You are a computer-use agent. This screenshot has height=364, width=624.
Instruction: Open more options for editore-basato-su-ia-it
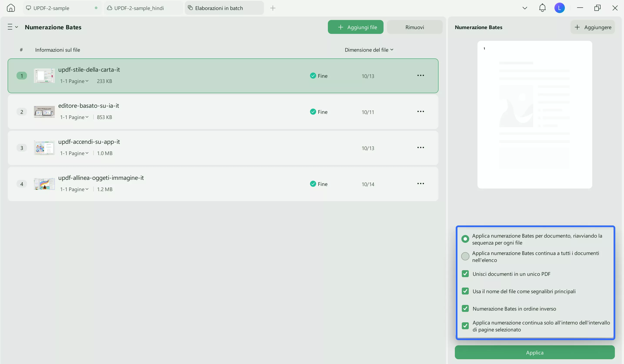pos(420,112)
